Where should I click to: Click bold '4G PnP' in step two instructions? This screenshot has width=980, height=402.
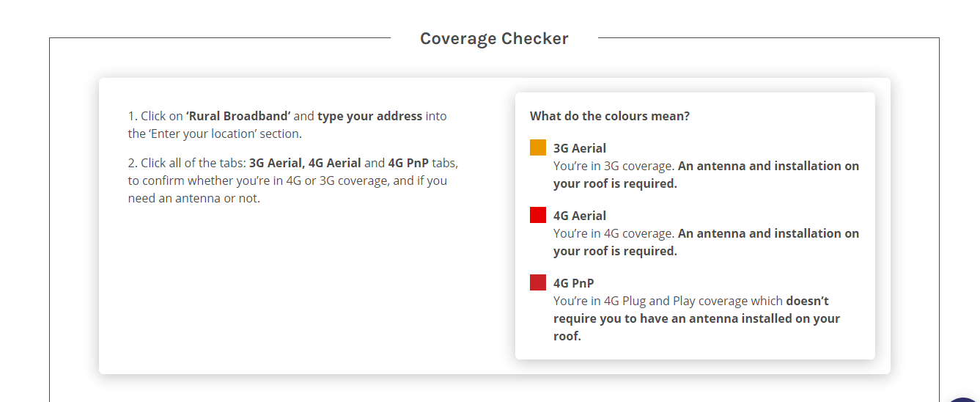click(x=408, y=163)
